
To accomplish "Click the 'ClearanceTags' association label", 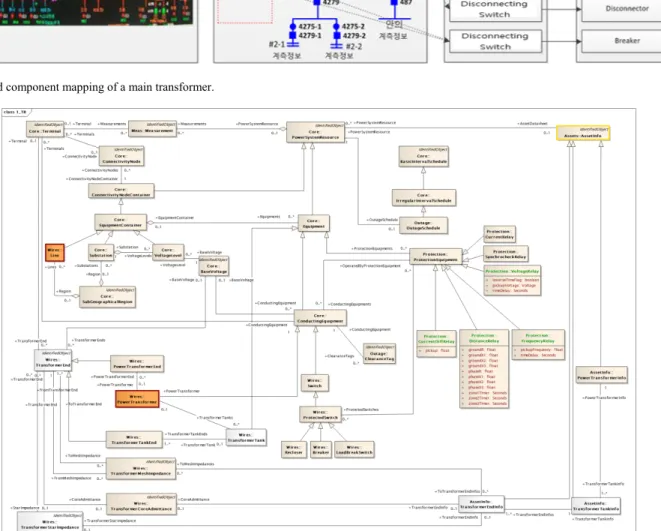I will tap(339, 356).
